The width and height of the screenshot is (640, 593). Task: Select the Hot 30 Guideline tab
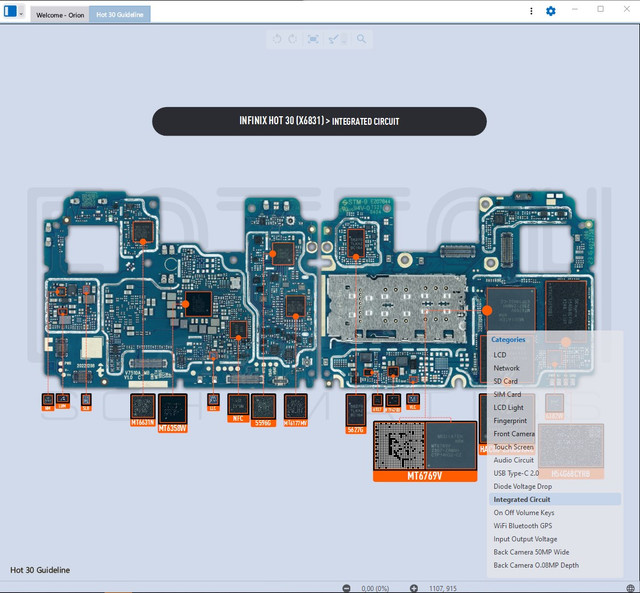pyautogui.click(x=120, y=14)
